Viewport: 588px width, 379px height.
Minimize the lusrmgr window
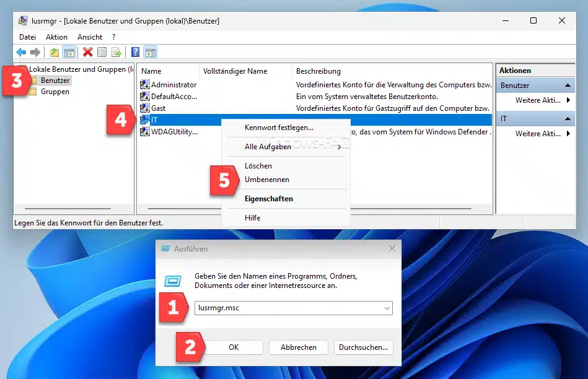point(506,20)
